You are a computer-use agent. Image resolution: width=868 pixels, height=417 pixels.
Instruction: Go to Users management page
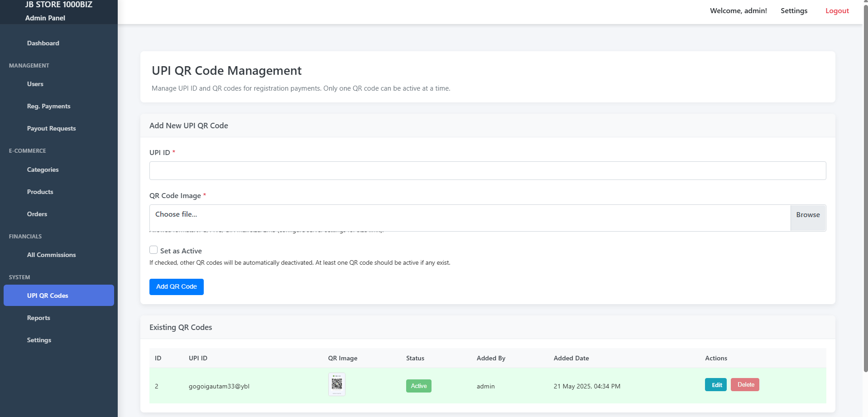[x=35, y=84]
